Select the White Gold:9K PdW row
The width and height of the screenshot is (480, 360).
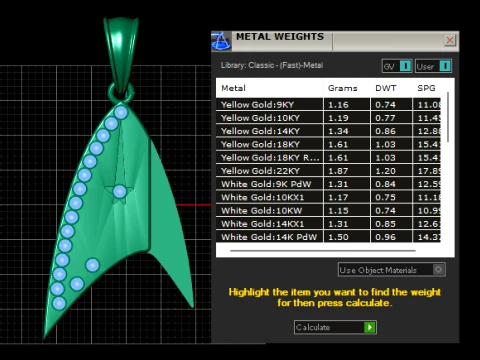328,184
